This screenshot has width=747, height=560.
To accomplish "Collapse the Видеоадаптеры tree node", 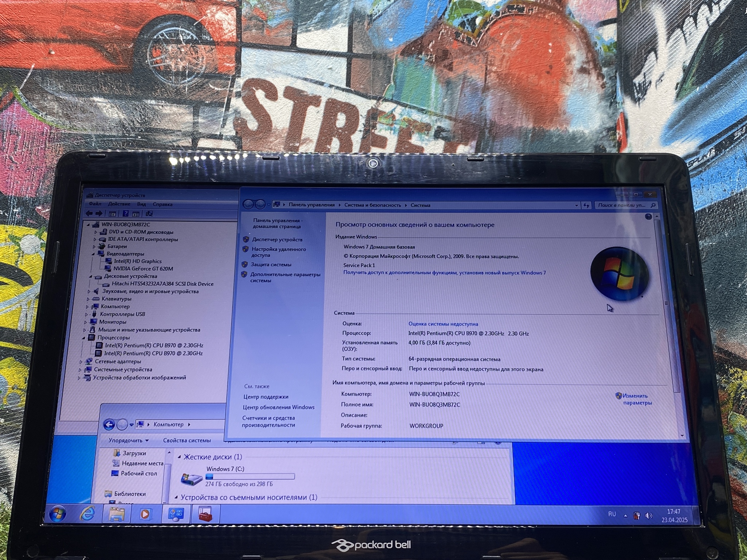I will tap(93, 254).
